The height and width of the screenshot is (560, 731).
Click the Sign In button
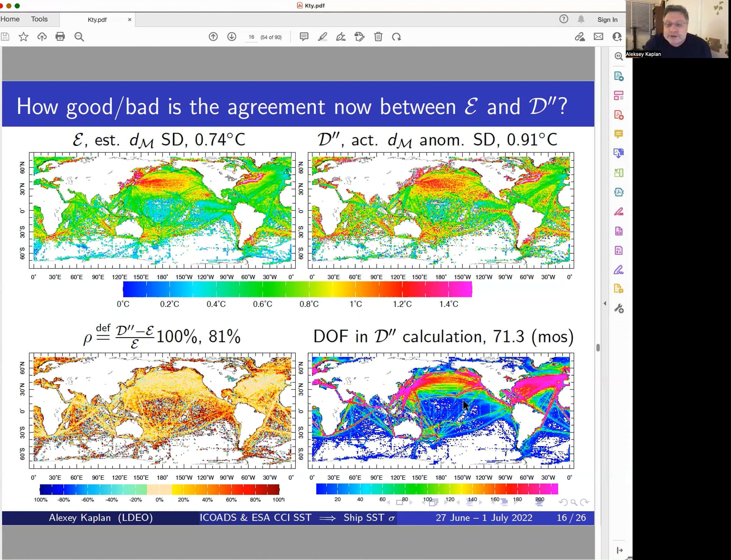(607, 20)
